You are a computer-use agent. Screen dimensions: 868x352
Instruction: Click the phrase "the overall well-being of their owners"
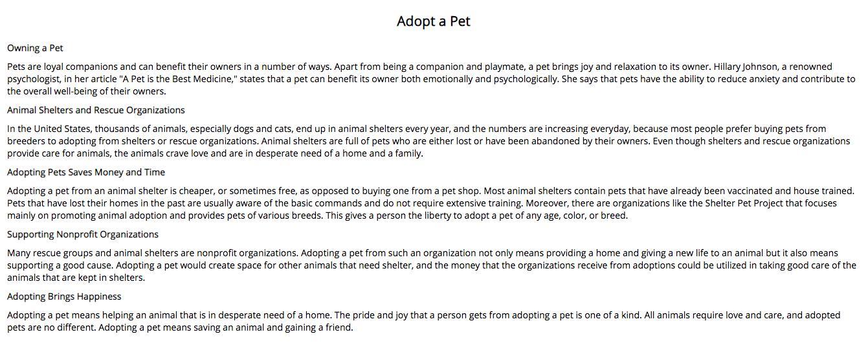[87, 91]
